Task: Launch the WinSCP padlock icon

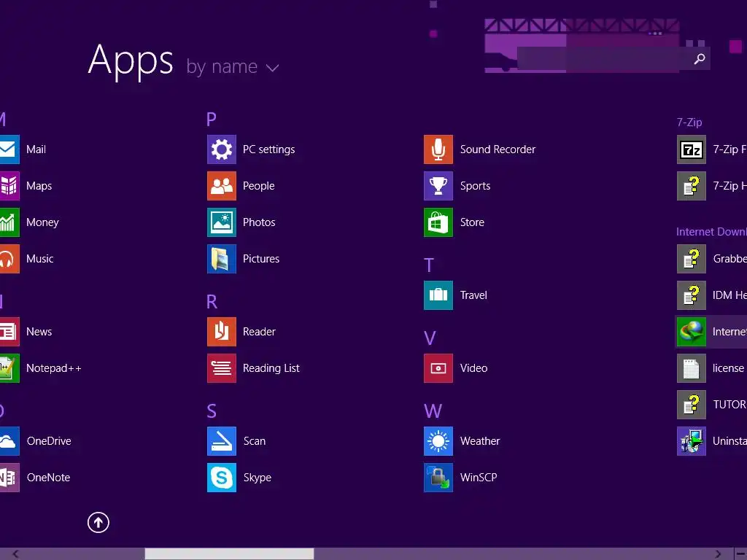Action: click(438, 478)
